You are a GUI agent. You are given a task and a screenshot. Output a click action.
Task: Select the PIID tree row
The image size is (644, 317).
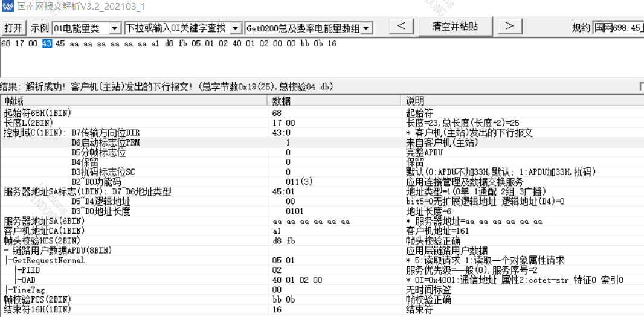322,270
